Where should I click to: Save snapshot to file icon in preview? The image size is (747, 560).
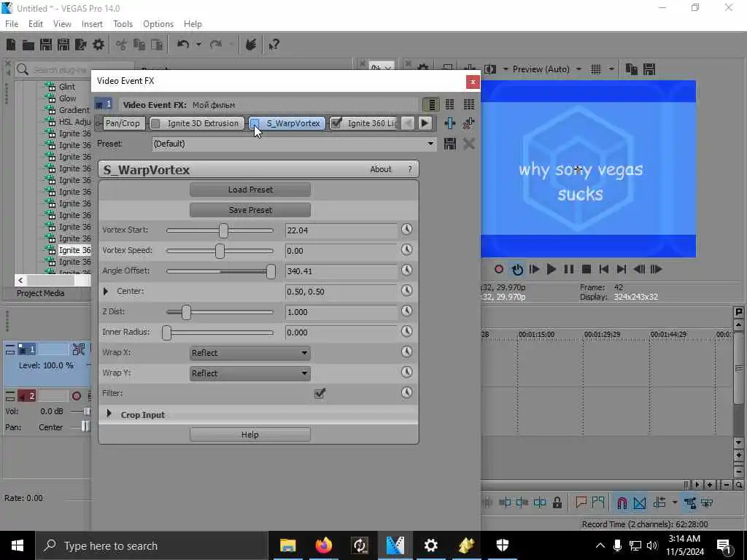(x=649, y=69)
